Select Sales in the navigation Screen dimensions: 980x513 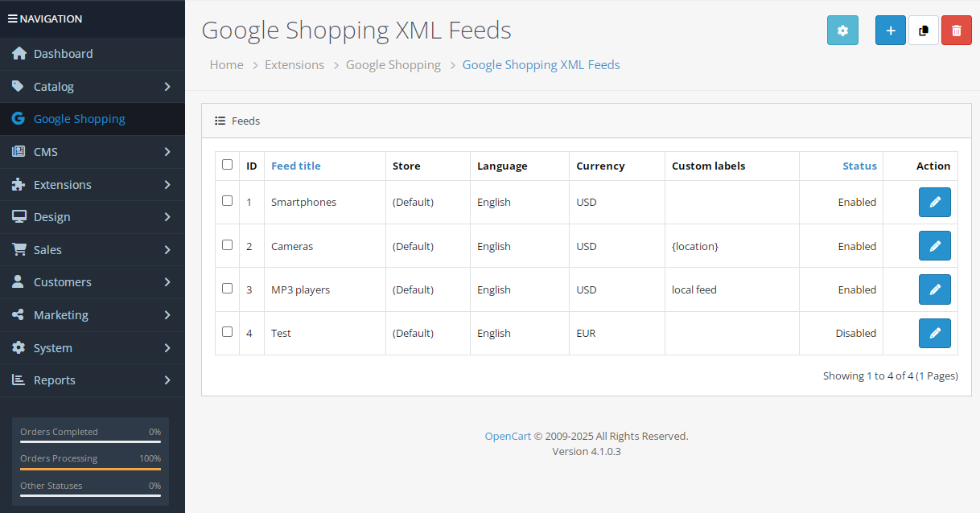pyautogui.click(x=93, y=250)
